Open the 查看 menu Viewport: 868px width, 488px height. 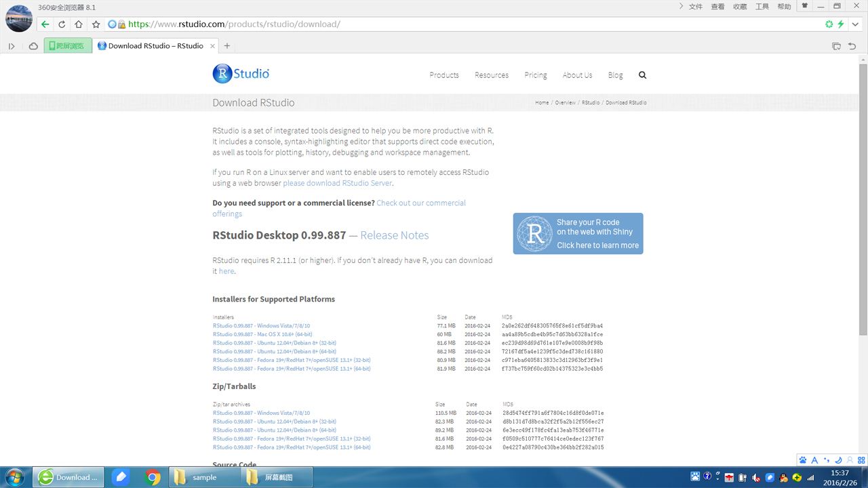coord(717,6)
